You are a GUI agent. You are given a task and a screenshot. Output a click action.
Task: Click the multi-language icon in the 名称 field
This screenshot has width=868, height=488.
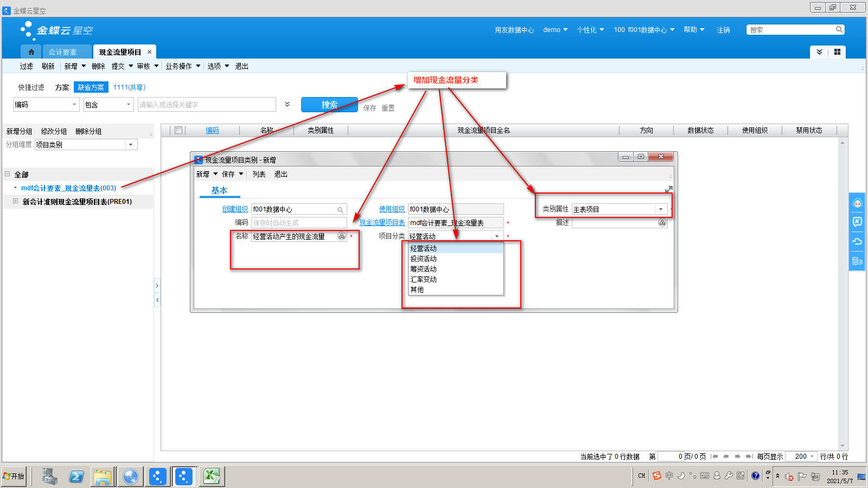pyautogui.click(x=341, y=236)
